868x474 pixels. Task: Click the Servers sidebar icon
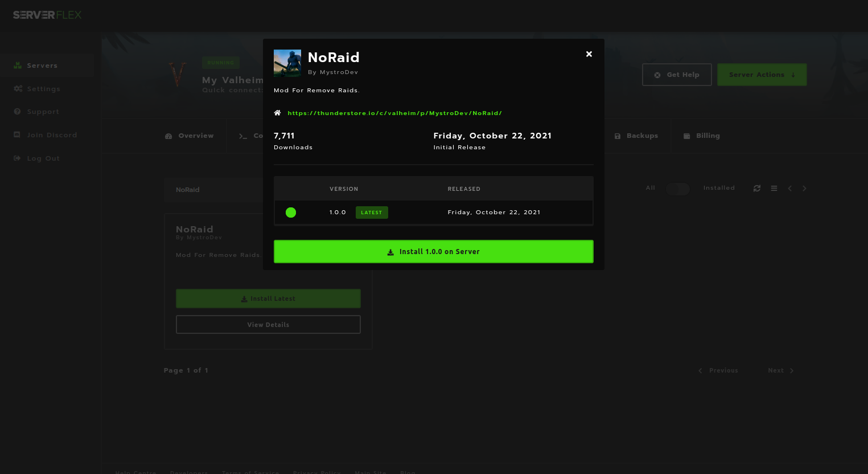18,66
